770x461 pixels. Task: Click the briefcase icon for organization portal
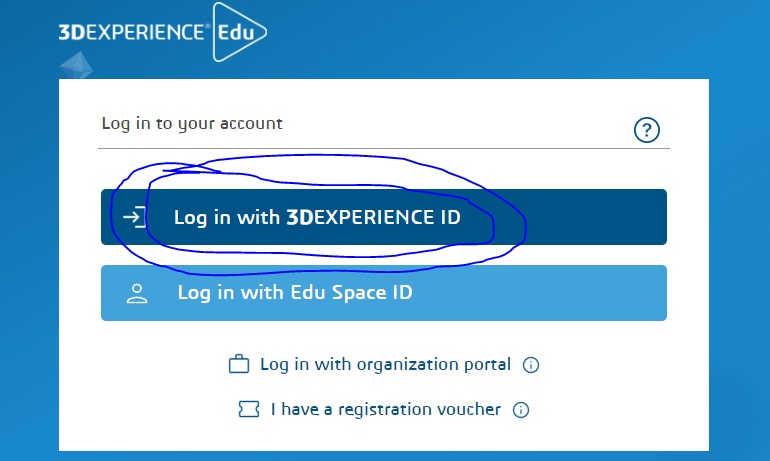coord(238,365)
